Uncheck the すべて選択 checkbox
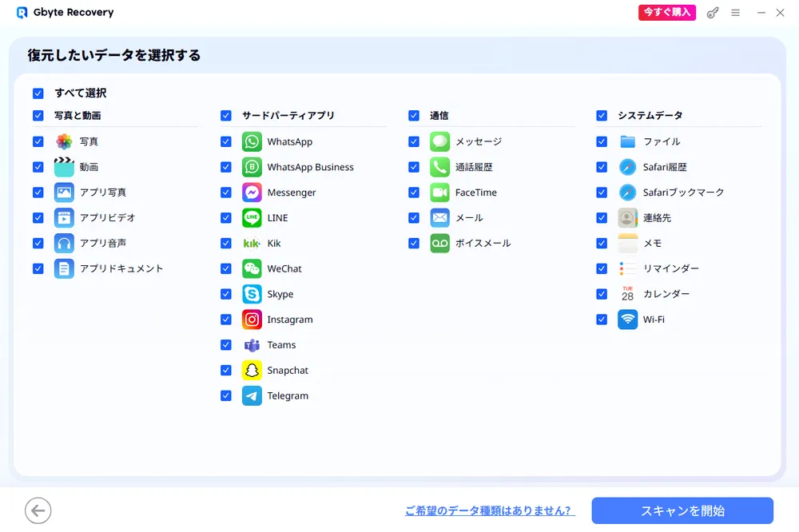This screenshot has height=532, width=799. (x=38, y=93)
